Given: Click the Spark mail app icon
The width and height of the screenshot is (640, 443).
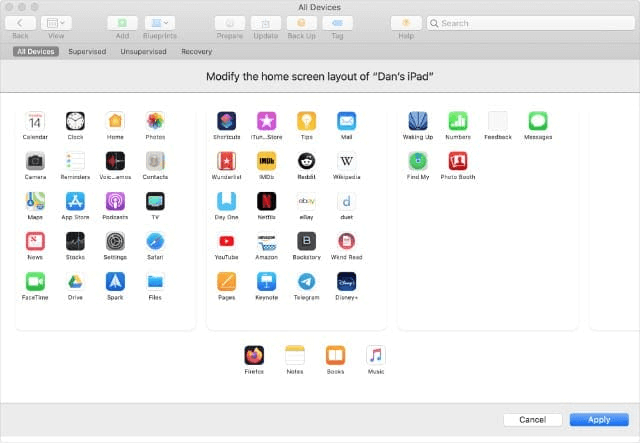Looking at the screenshot, I should click(115, 281).
